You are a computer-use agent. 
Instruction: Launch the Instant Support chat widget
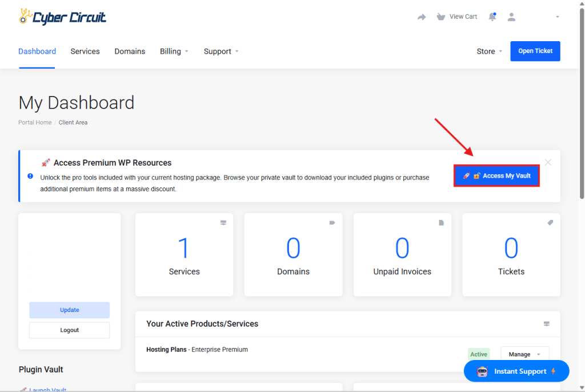pos(516,371)
